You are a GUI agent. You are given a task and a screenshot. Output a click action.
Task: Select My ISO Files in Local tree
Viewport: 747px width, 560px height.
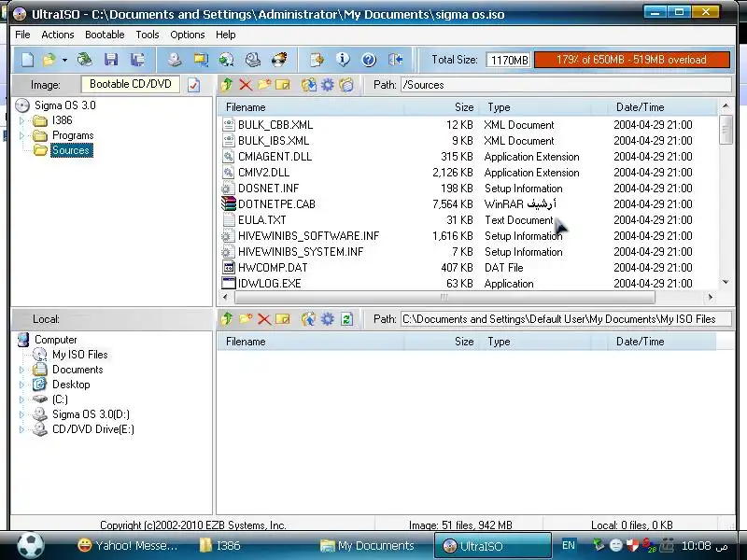click(80, 355)
